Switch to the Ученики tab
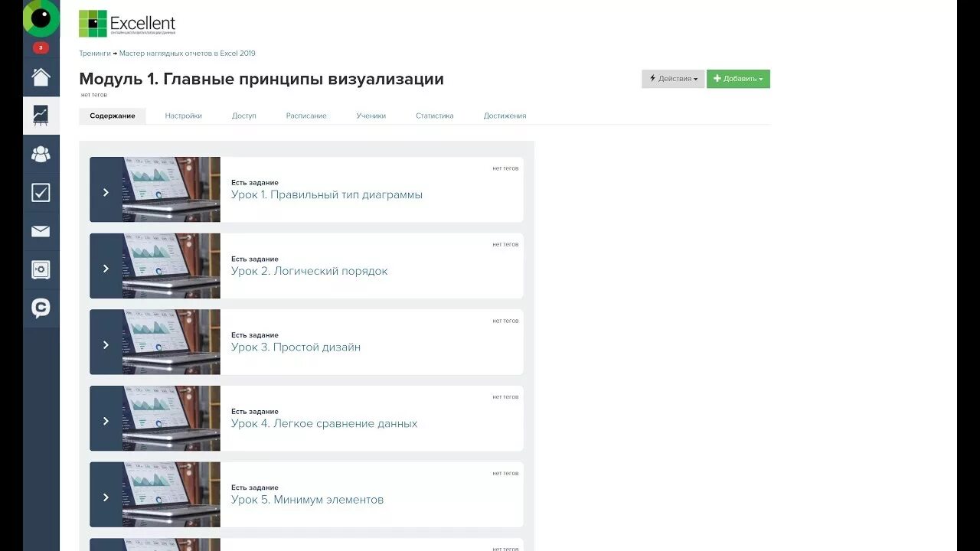The height and width of the screenshot is (551, 980). (371, 116)
